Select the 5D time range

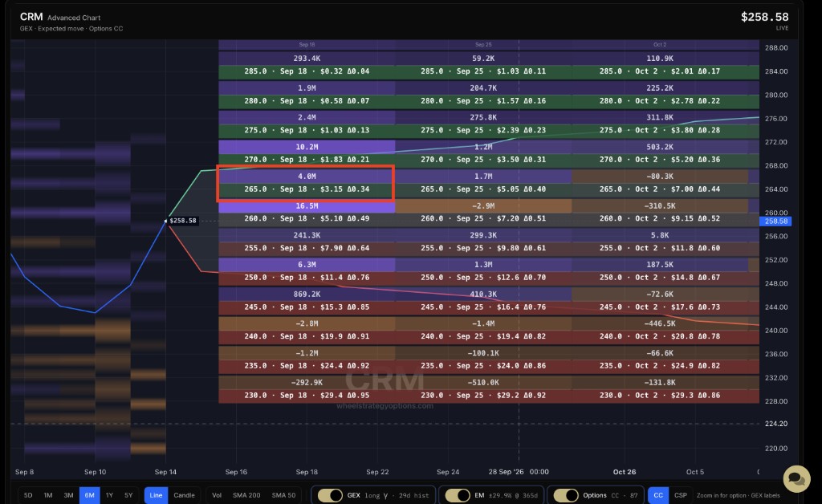(28, 495)
